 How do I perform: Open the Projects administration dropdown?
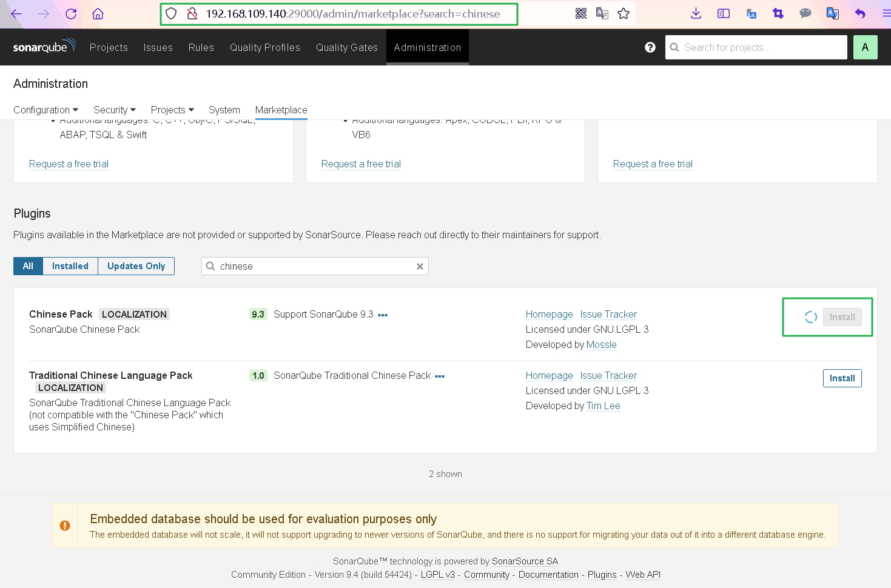(172, 110)
